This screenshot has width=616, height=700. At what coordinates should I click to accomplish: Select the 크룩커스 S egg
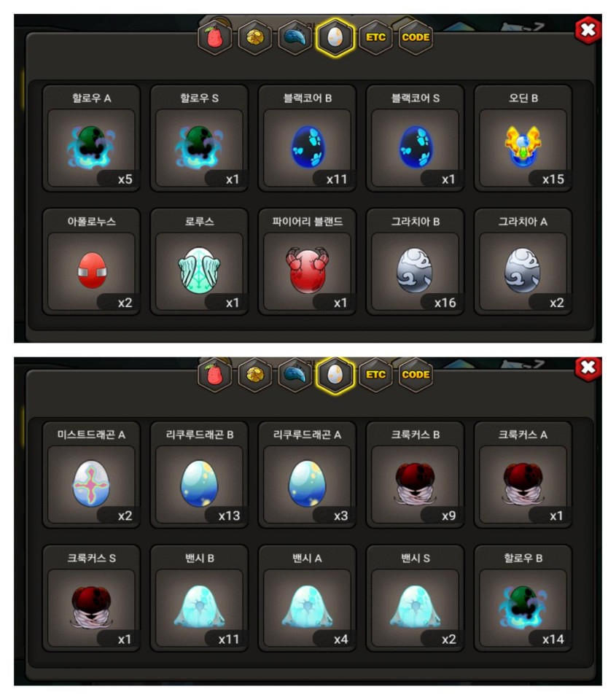(x=91, y=599)
